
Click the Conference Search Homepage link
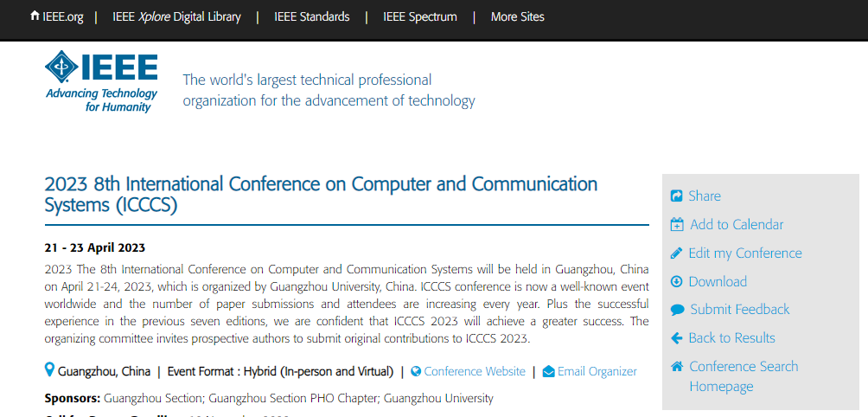point(744,376)
